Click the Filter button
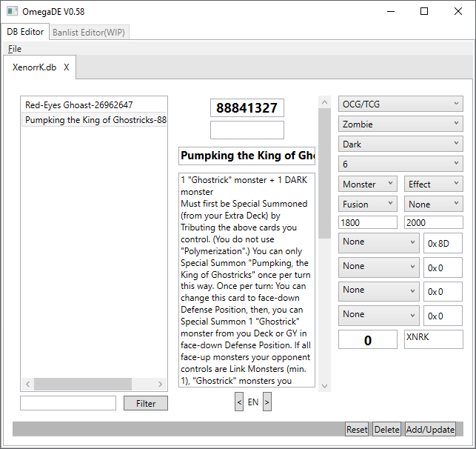476x449 pixels. tap(146, 403)
